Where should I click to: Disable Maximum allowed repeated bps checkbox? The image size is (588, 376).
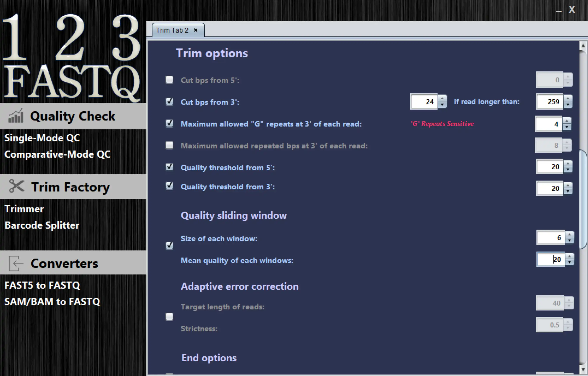(170, 145)
